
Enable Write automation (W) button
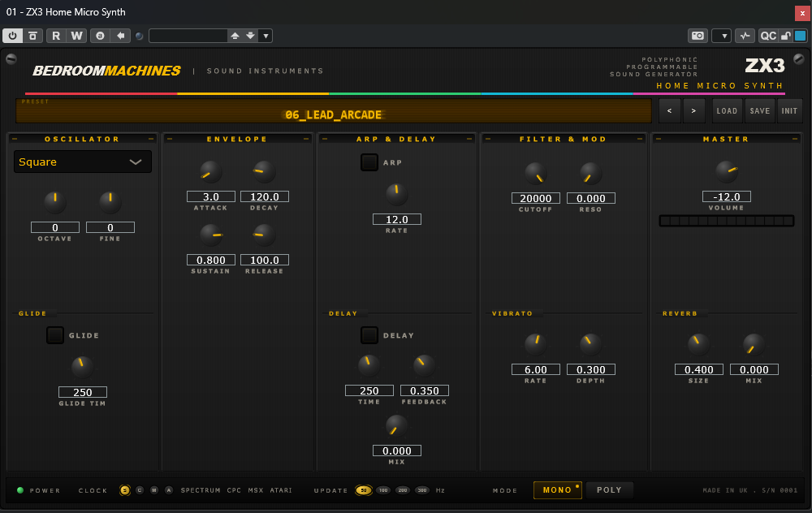click(76, 36)
